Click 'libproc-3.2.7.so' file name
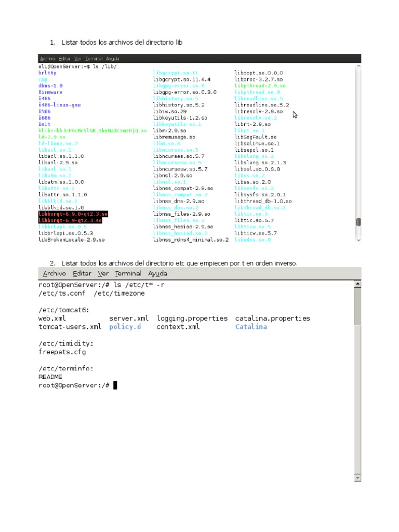The width and height of the screenshot is (399, 532). pos(259,79)
